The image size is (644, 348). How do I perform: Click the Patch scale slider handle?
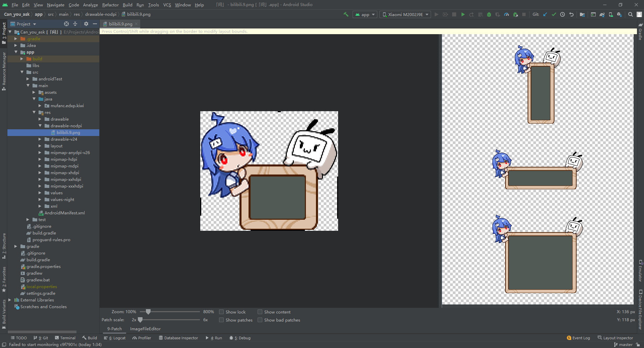[140, 320]
